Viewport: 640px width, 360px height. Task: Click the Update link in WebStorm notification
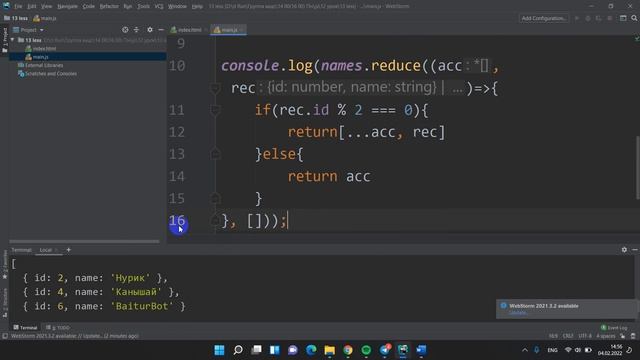point(518,313)
